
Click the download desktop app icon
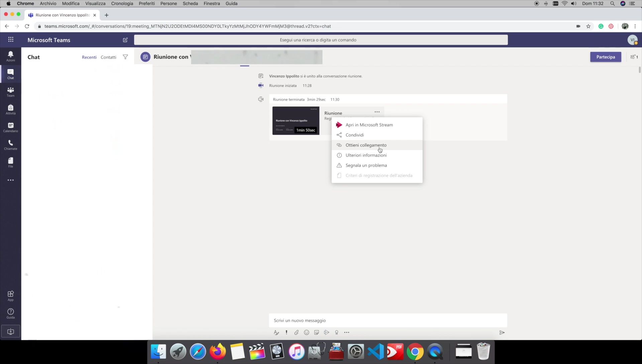pos(11,332)
